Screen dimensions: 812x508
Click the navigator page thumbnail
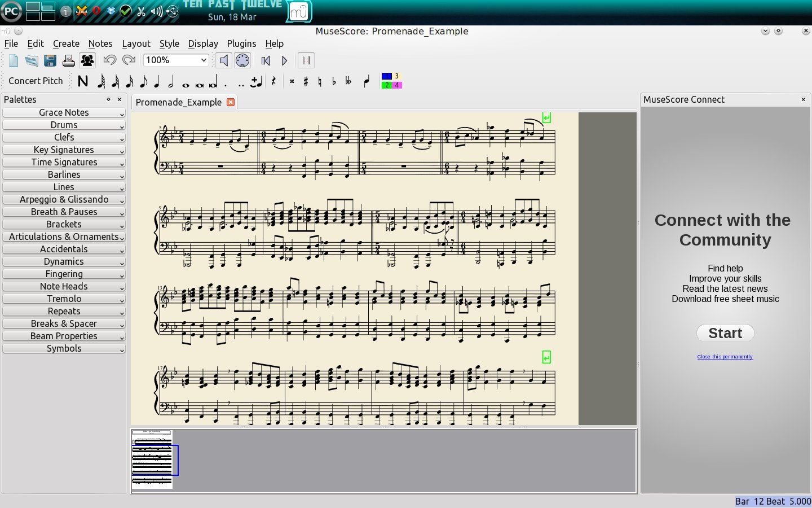pos(152,459)
